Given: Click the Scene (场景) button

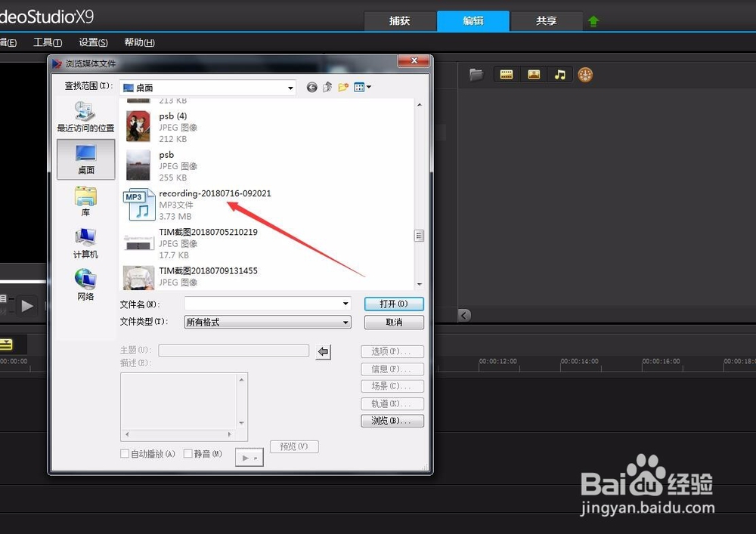Looking at the screenshot, I should coord(392,386).
